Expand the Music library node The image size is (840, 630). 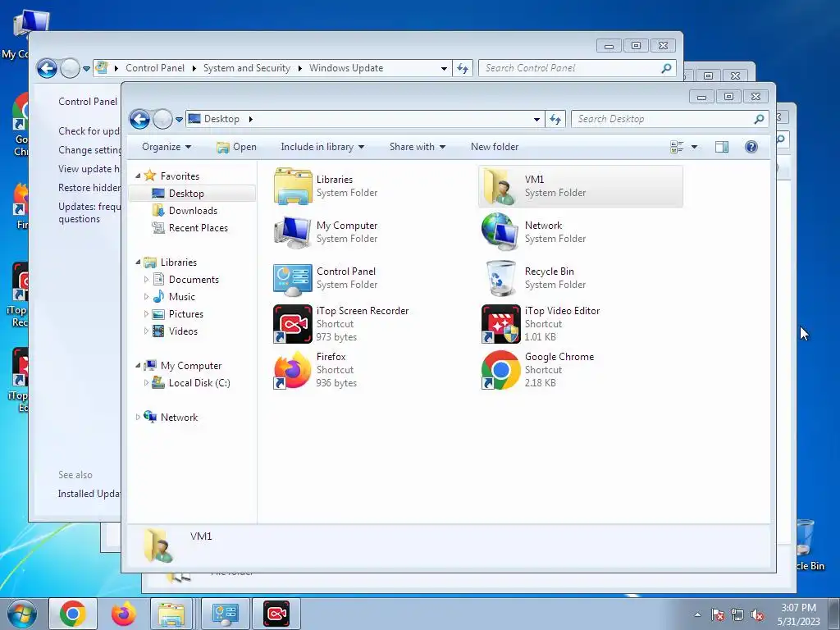146,296
